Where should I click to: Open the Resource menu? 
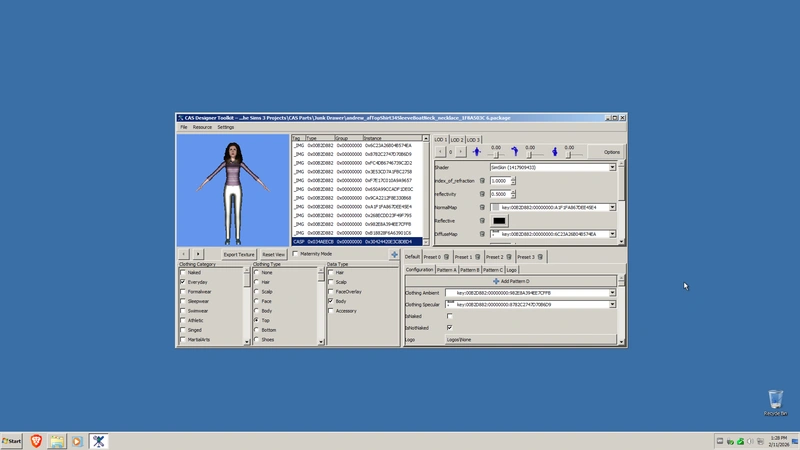tap(202, 127)
